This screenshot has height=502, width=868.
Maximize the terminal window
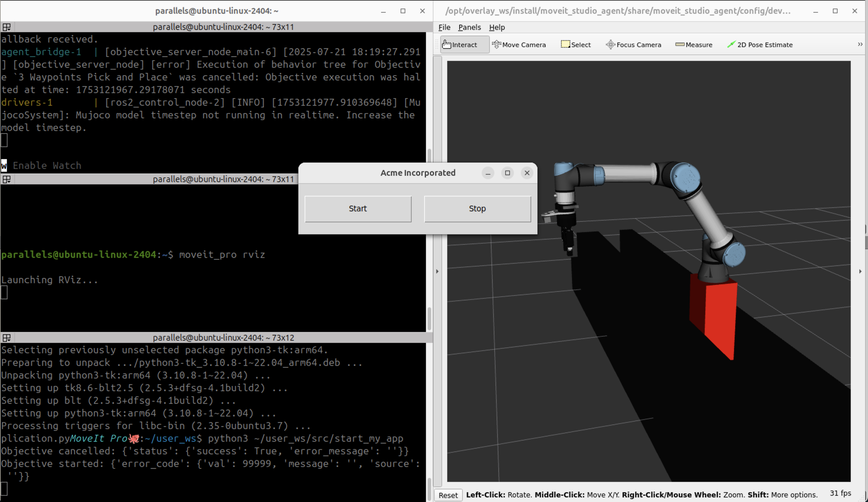(x=403, y=11)
